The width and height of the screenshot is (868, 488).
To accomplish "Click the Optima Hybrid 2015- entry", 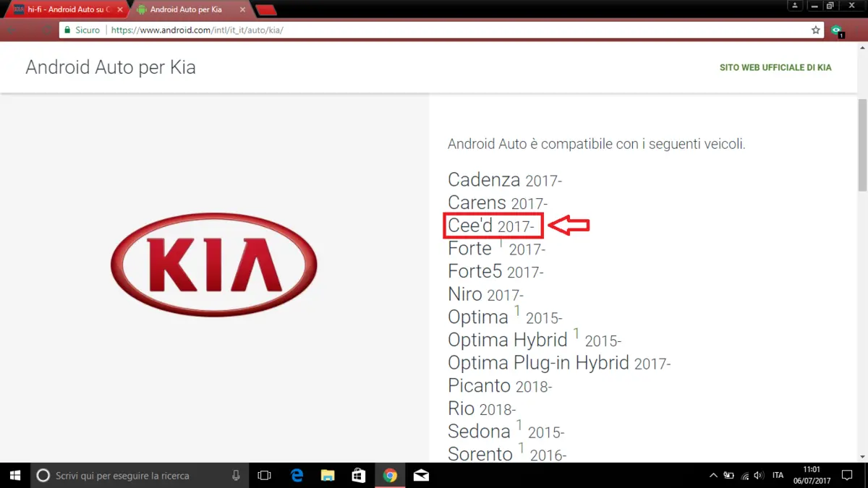I will coord(535,340).
